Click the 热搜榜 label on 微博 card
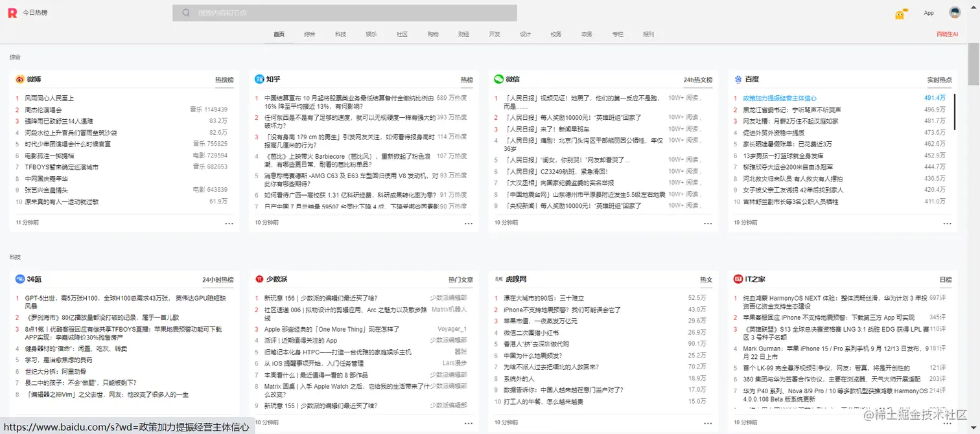 tap(224, 80)
